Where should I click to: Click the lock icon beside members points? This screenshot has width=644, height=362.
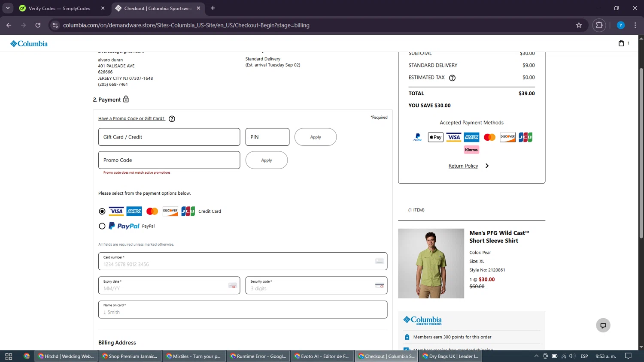pyautogui.click(x=407, y=337)
